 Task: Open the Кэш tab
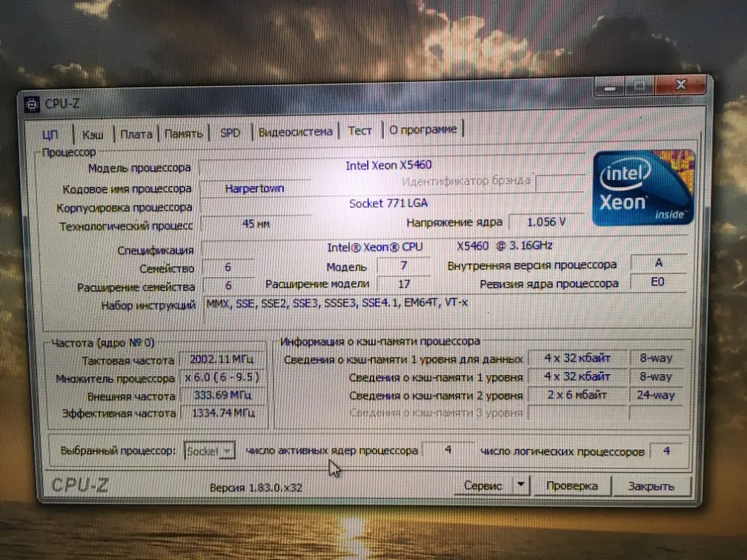tap(93, 134)
